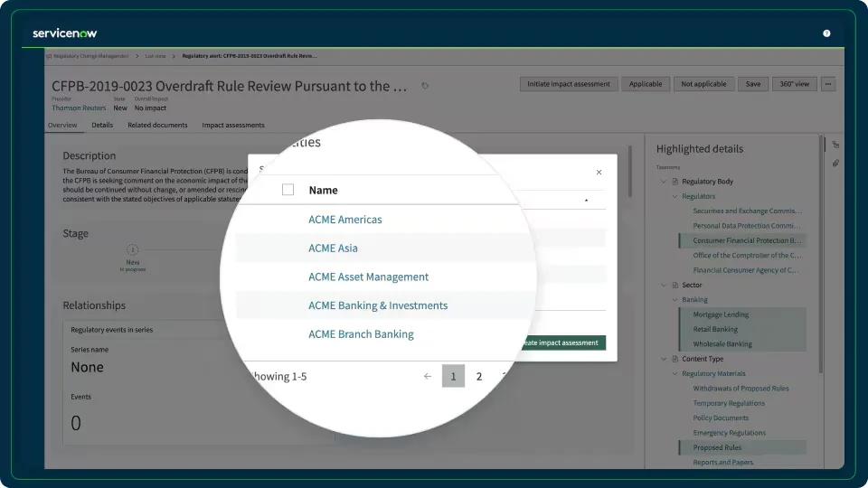Image resolution: width=868 pixels, height=488 pixels.
Task: Select Securities and Exchange Commis… regulator
Action: pos(747,211)
